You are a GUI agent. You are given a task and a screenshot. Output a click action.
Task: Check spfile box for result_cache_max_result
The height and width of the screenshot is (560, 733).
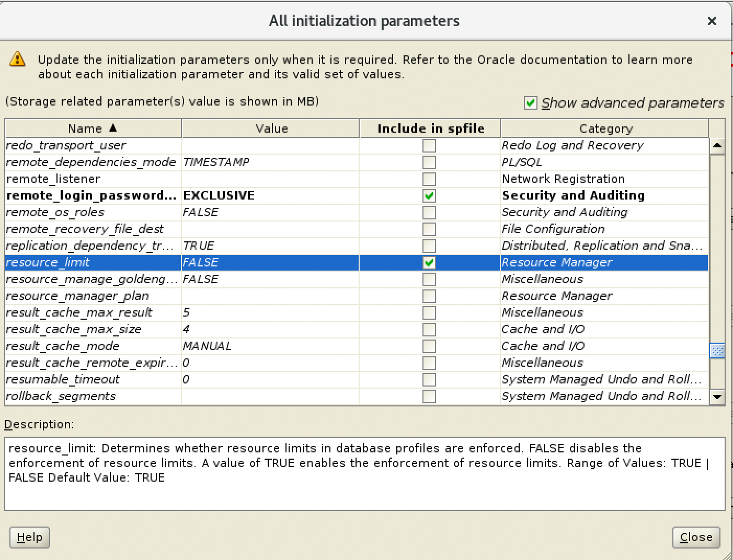(429, 313)
